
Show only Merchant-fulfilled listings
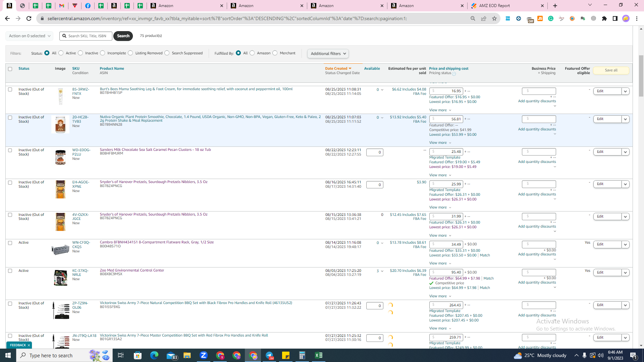(x=275, y=53)
